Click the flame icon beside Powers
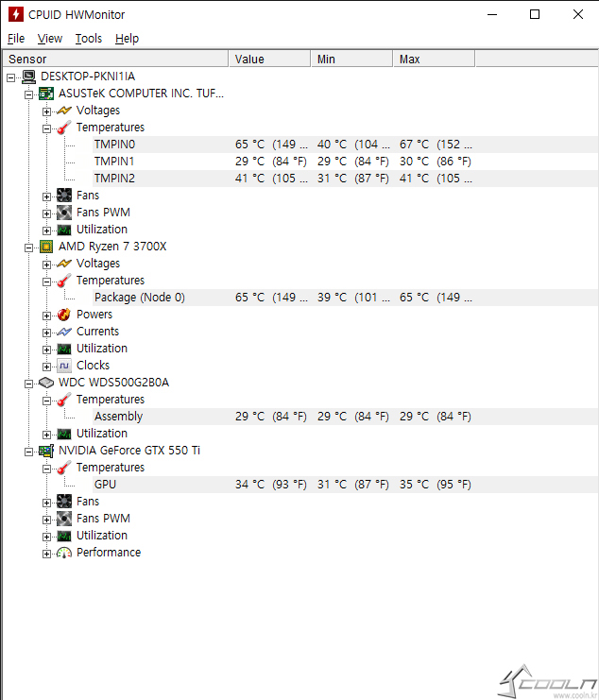 coord(64,315)
